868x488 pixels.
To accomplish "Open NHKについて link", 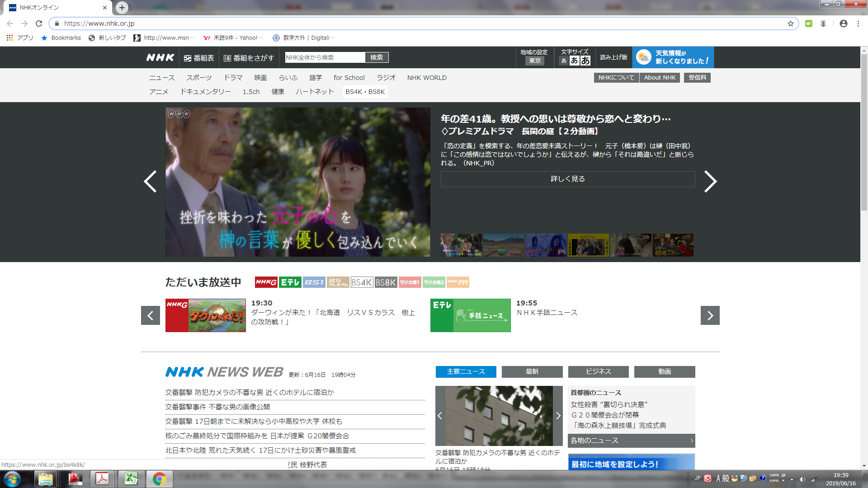I will click(617, 78).
